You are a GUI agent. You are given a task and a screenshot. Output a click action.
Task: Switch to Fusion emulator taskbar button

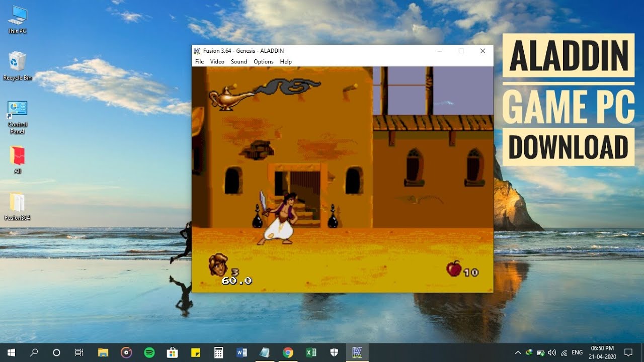[x=358, y=352]
